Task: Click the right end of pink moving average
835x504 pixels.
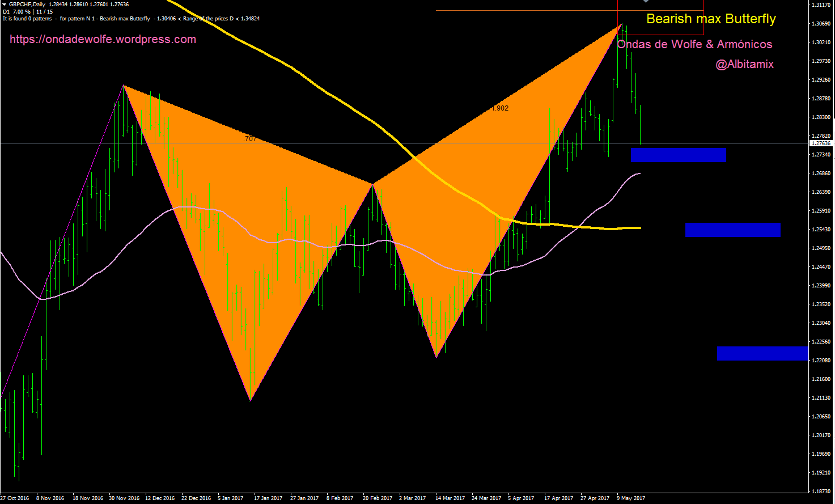Action: [639, 173]
